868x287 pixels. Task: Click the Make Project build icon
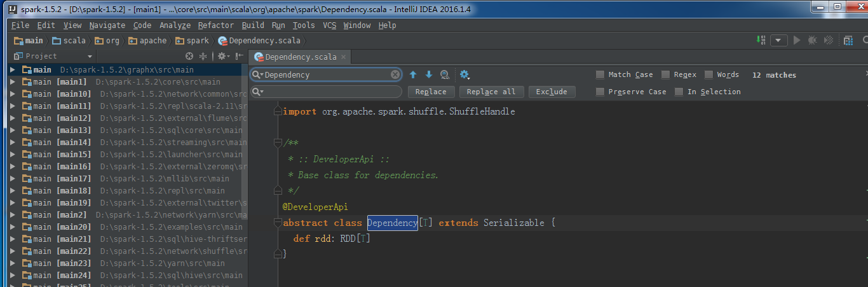pos(762,41)
